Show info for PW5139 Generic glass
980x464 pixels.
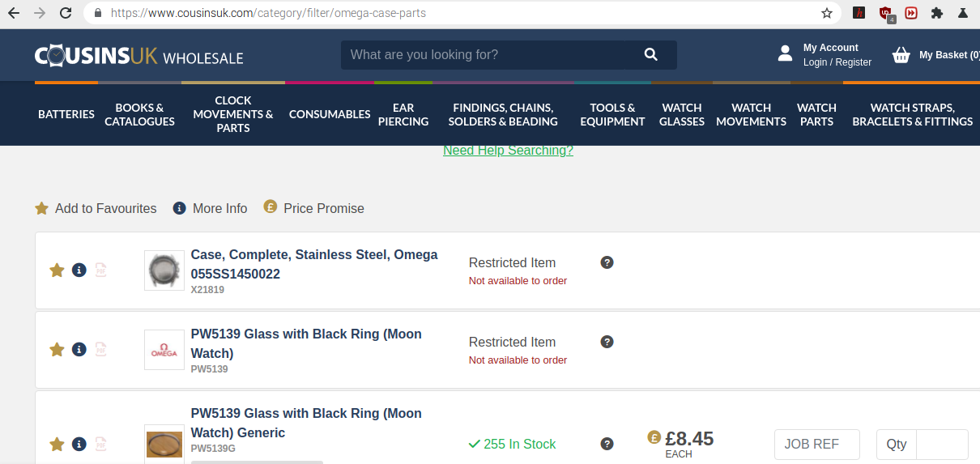tap(79, 444)
